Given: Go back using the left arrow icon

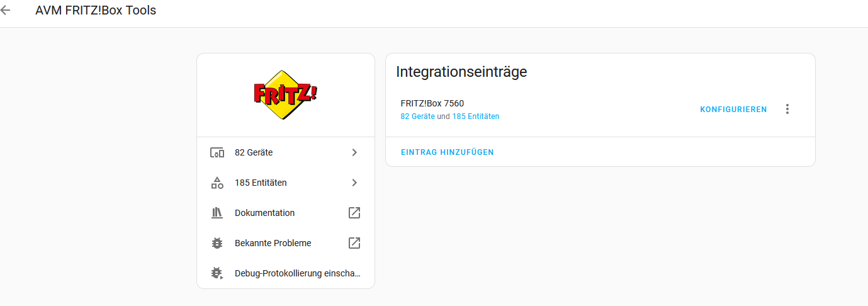Looking at the screenshot, I should point(6,11).
